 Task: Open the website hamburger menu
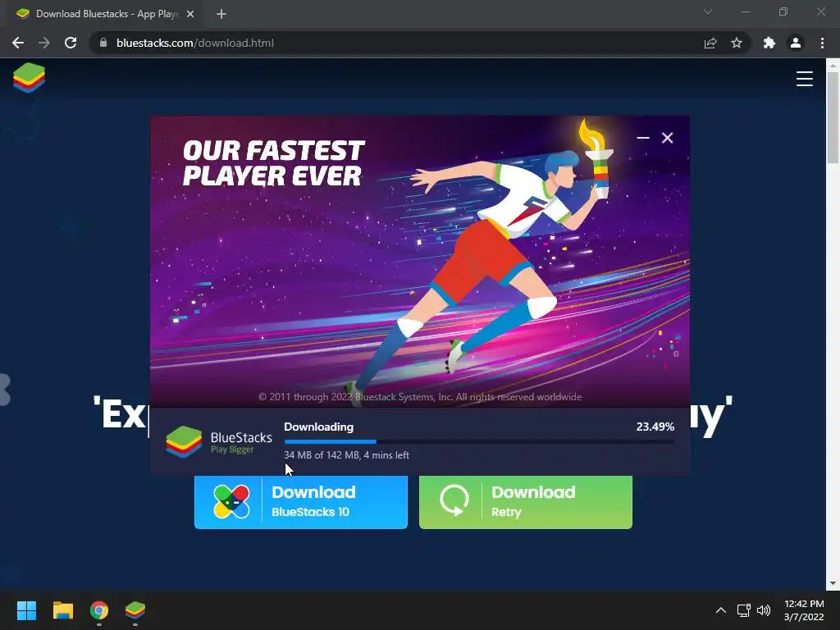tap(804, 79)
